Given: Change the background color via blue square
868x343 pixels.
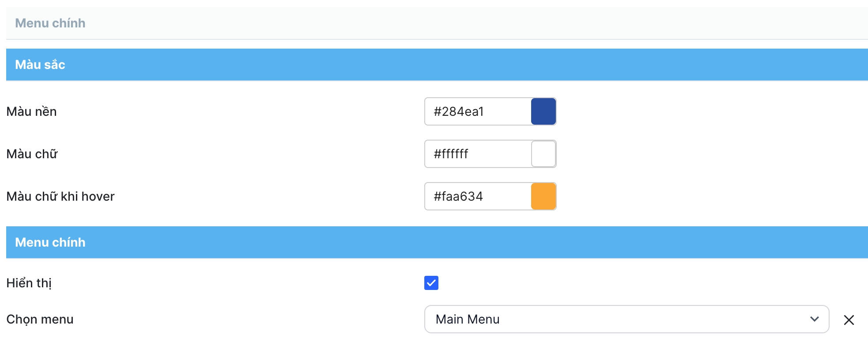Looking at the screenshot, I should tap(543, 111).
